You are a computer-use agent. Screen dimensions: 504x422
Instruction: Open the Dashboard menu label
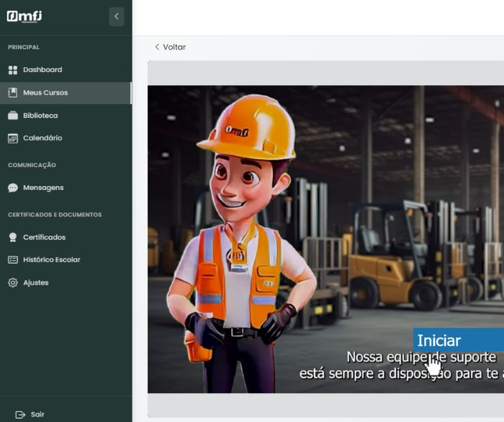pos(42,70)
